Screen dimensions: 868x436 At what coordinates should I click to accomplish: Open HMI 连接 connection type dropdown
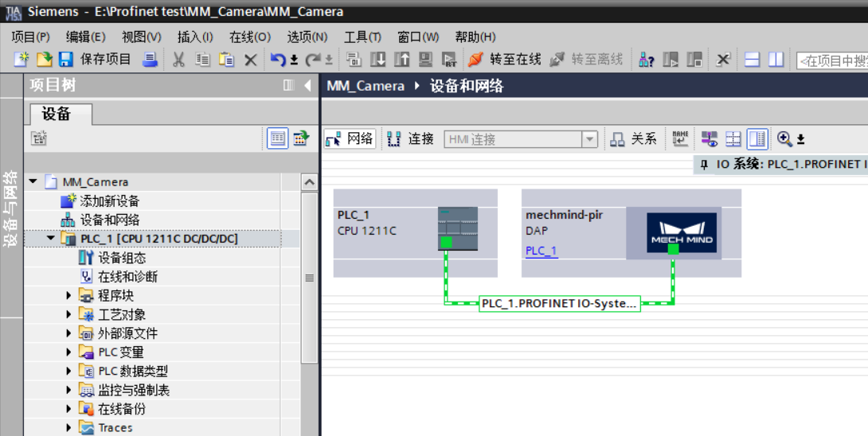coord(589,139)
